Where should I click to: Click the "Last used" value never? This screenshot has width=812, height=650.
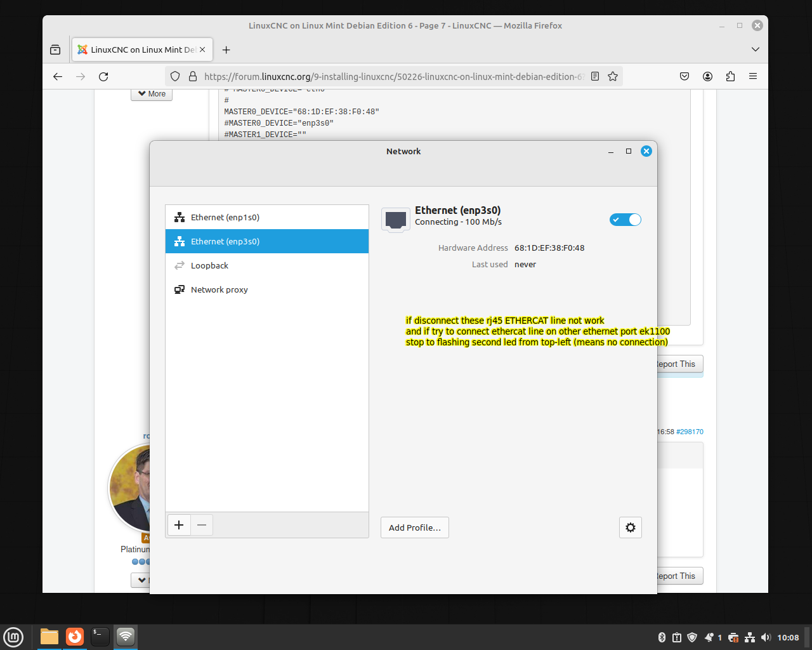point(525,264)
